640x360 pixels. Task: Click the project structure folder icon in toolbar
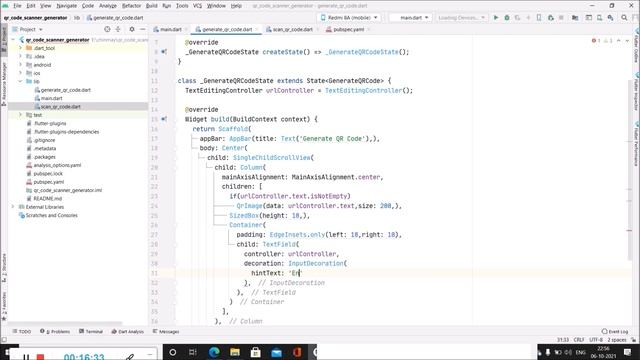coord(575,18)
